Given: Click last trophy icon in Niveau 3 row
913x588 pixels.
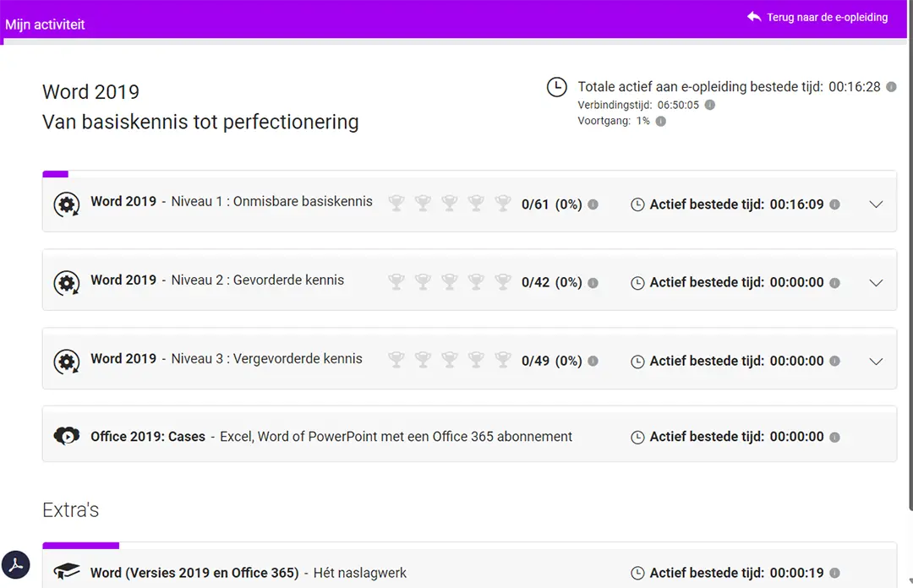Looking at the screenshot, I should tap(503, 360).
